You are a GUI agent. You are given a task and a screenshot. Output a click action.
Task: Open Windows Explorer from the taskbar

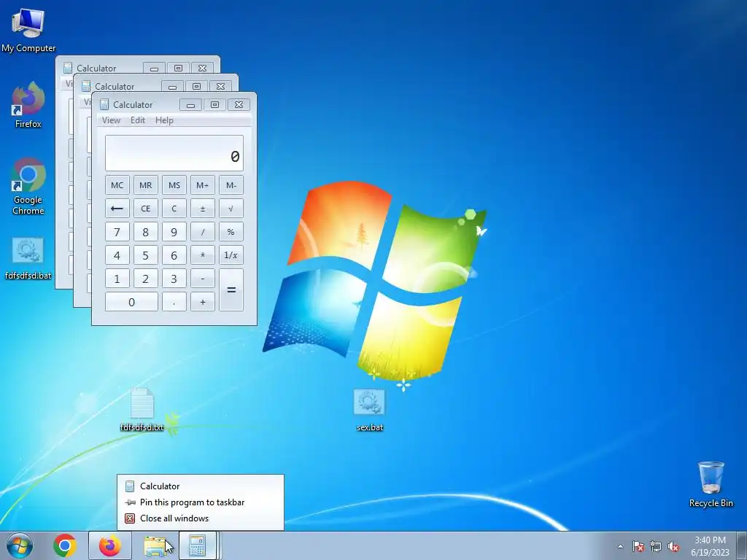point(155,545)
